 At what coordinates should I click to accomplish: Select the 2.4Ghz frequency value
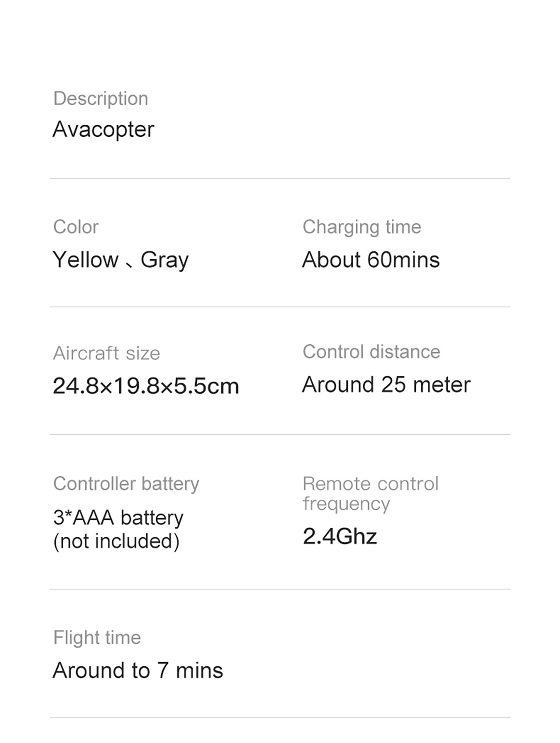tap(340, 536)
